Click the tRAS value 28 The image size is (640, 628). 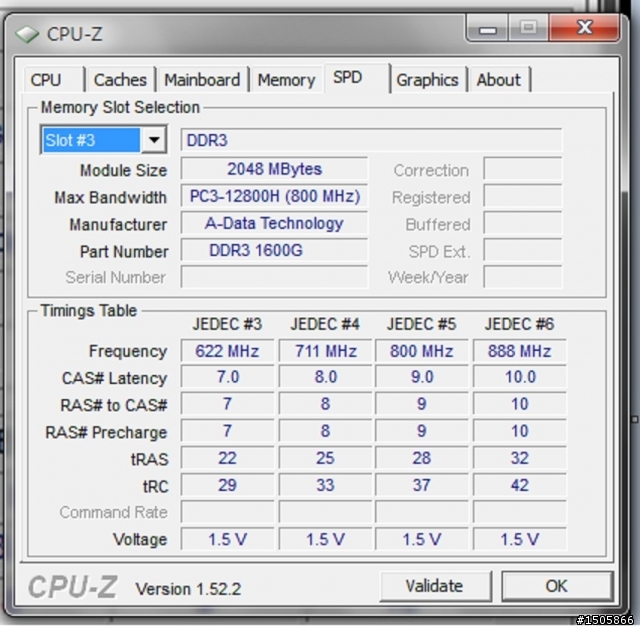[422, 458]
